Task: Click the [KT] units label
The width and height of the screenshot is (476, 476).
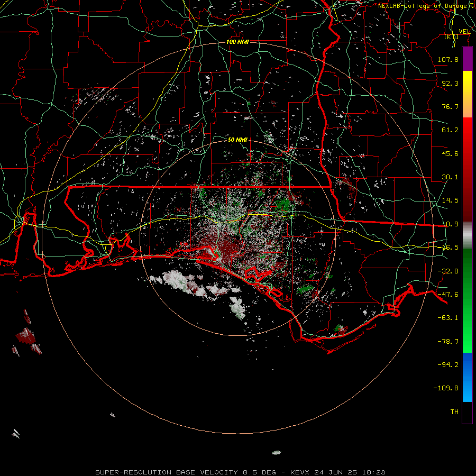Action: 452,36
